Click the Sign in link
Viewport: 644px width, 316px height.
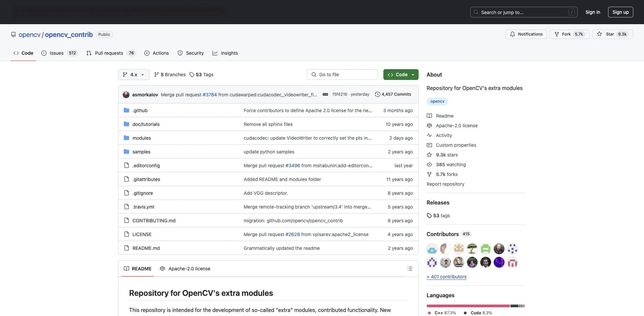[x=593, y=12]
